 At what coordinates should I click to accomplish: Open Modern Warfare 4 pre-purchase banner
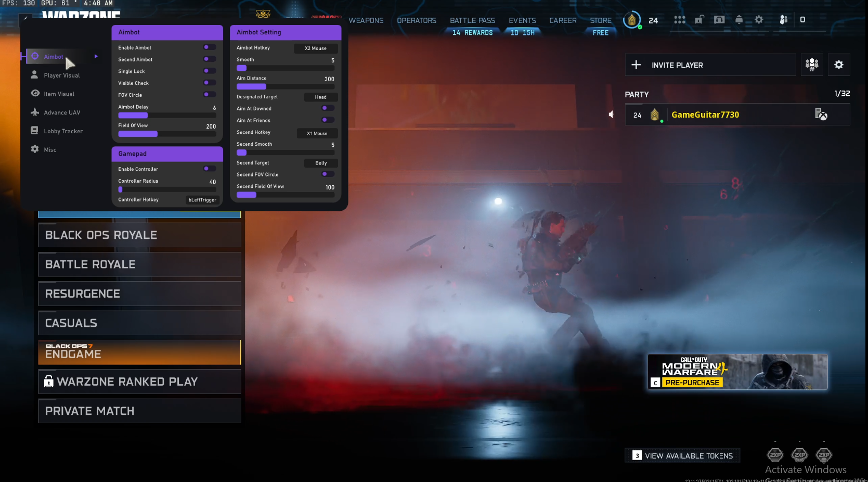pos(737,372)
